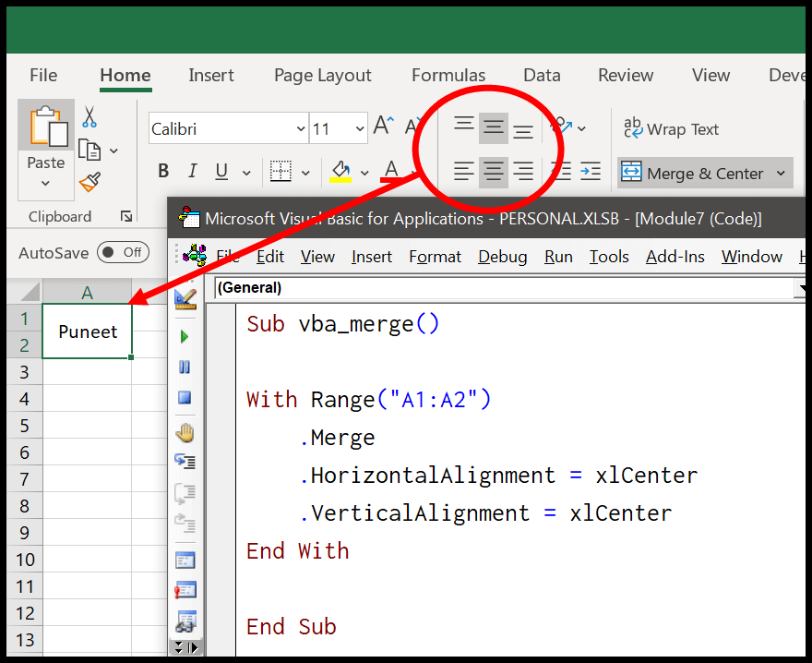812x663 pixels.
Task: Click the Run Sub green play icon
Action: tap(185, 337)
